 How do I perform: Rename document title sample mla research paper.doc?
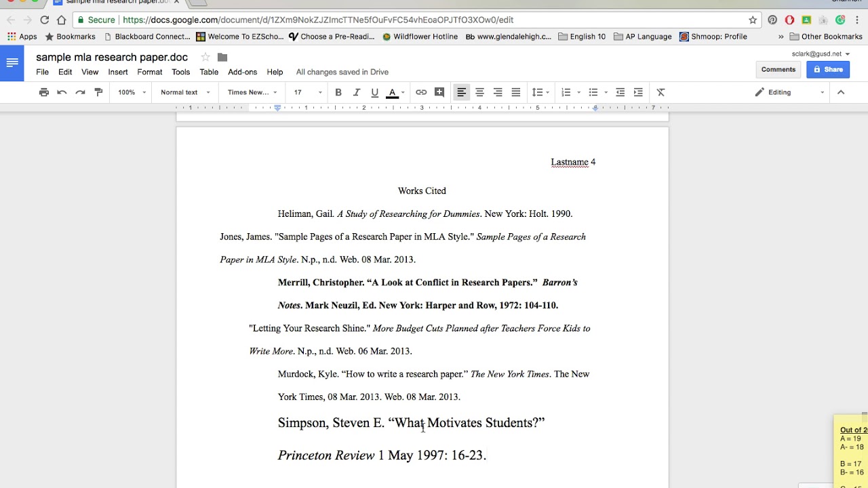click(112, 58)
